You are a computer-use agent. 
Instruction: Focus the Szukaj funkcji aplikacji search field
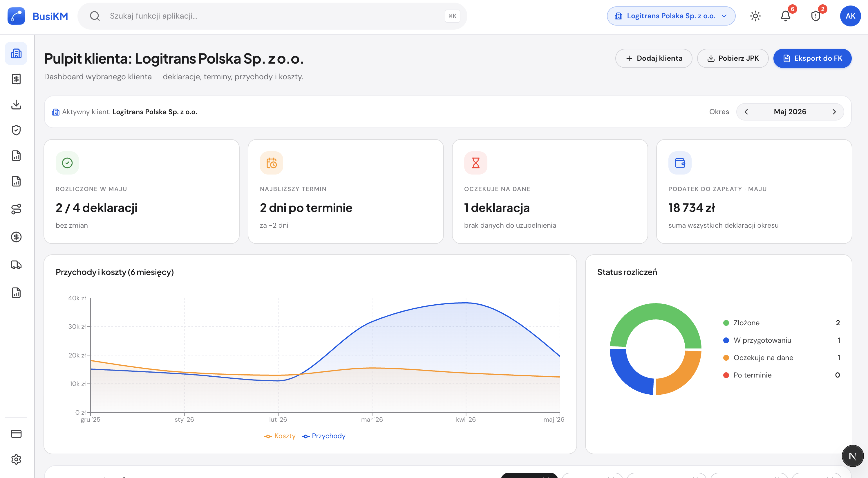coord(272,16)
